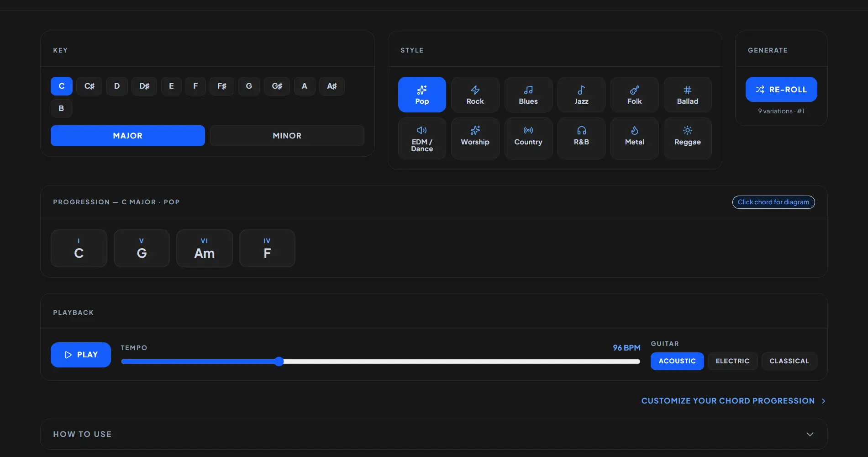Start playback with the PLAY button

[x=81, y=355]
